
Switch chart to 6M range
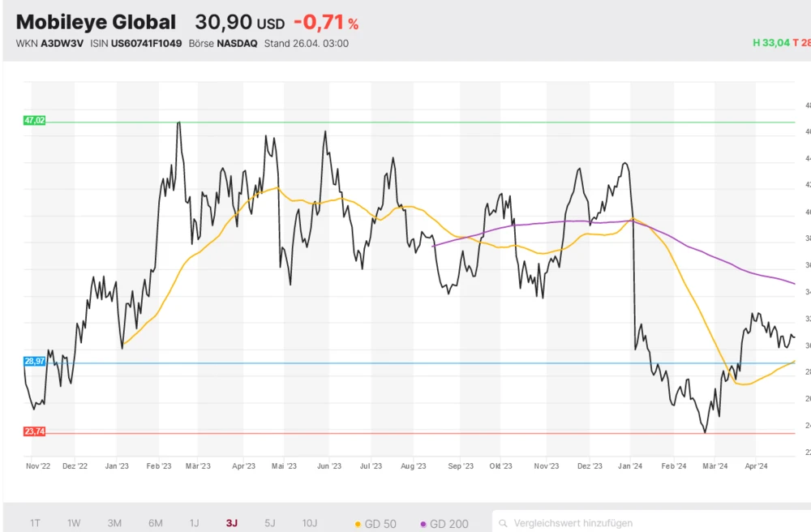click(155, 523)
